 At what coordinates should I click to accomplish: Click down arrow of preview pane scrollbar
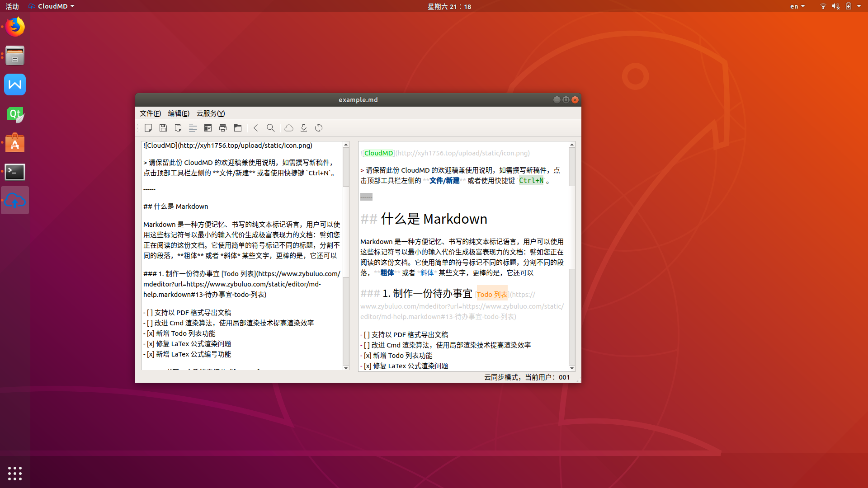(x=572, y=368)
